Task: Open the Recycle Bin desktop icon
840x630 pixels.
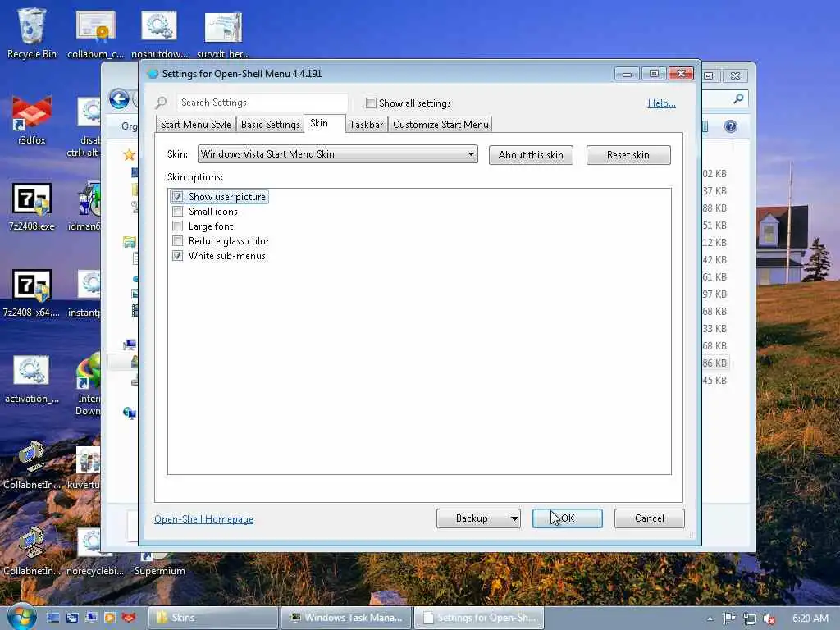Action: tap(31, 32)
